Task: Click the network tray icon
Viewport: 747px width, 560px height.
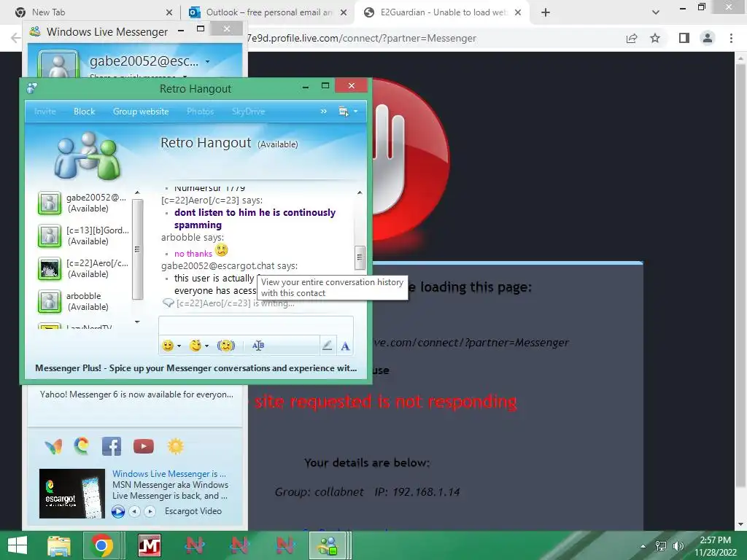Action: (x=661, y=546)
